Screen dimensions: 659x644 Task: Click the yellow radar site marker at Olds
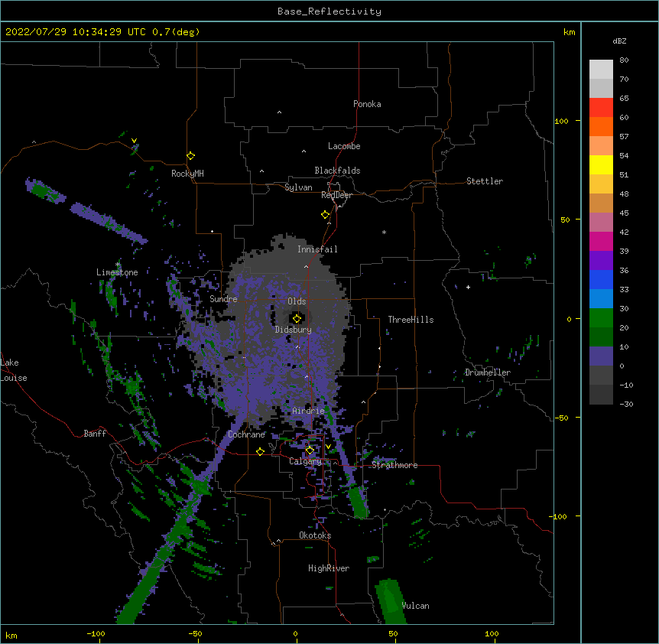point(297,318)
